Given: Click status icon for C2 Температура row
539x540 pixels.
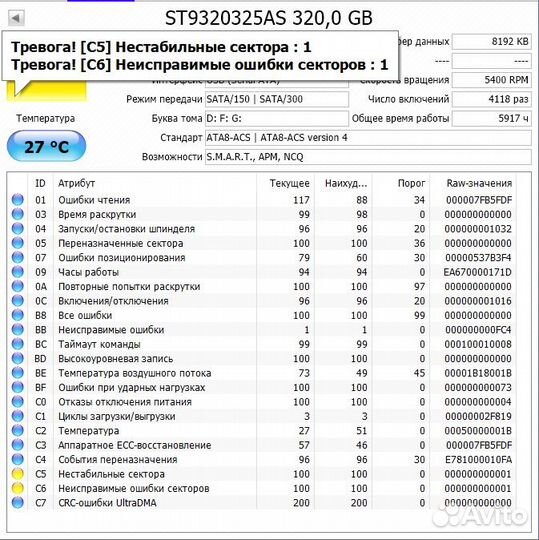Looking at the screenshot, I should [18, 430].
